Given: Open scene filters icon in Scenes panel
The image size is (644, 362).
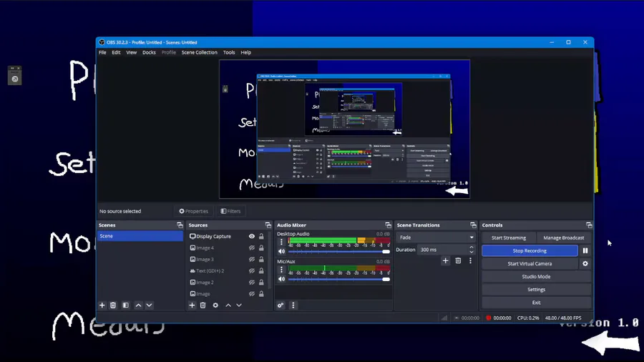Looking at the screenshot, I should (x=126, y=305).
